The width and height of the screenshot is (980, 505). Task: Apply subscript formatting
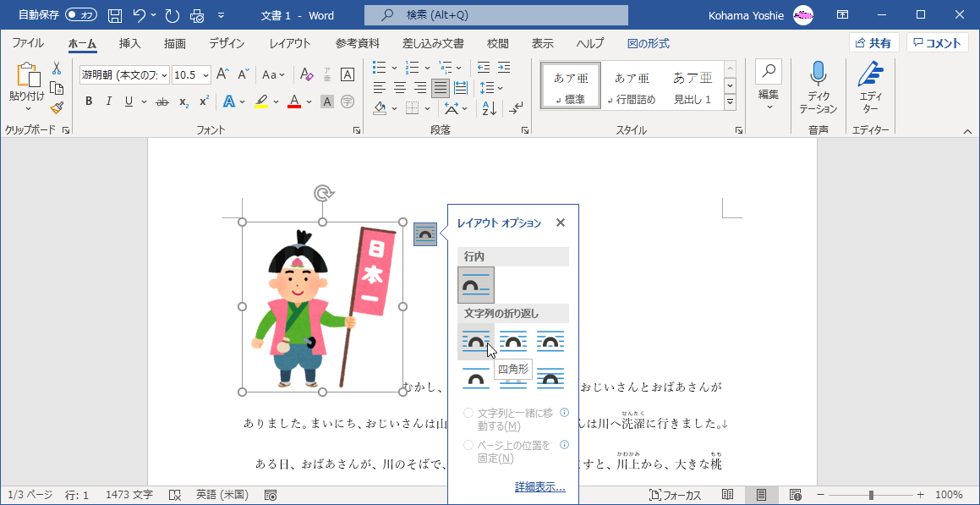pyautogui.click(x=183, y=102)
